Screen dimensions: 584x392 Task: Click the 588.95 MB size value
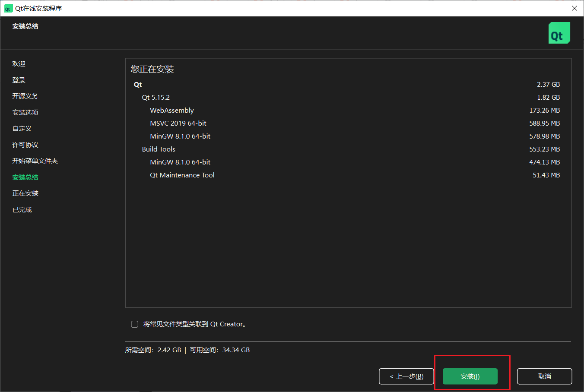click(x=545, y=123)
